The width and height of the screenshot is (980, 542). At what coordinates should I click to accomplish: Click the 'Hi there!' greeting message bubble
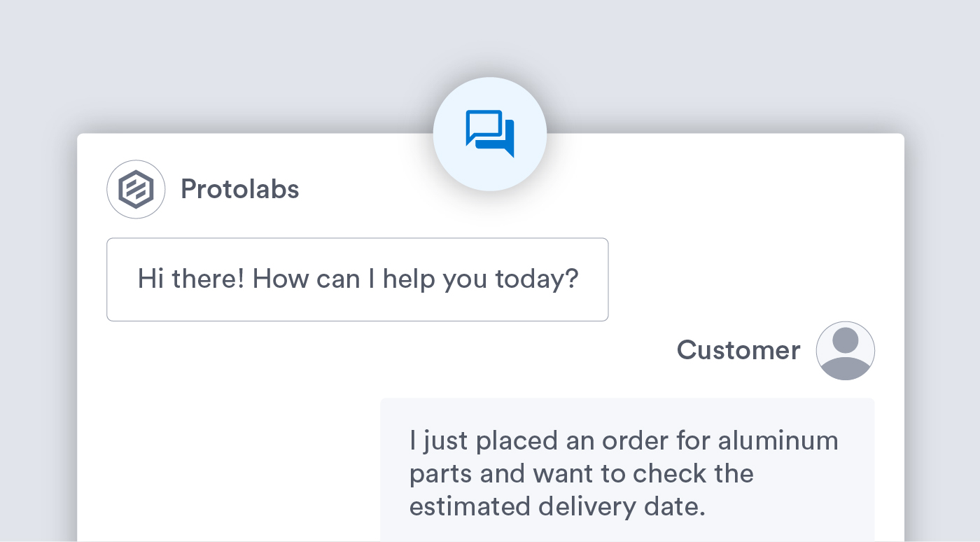(357, 279)
